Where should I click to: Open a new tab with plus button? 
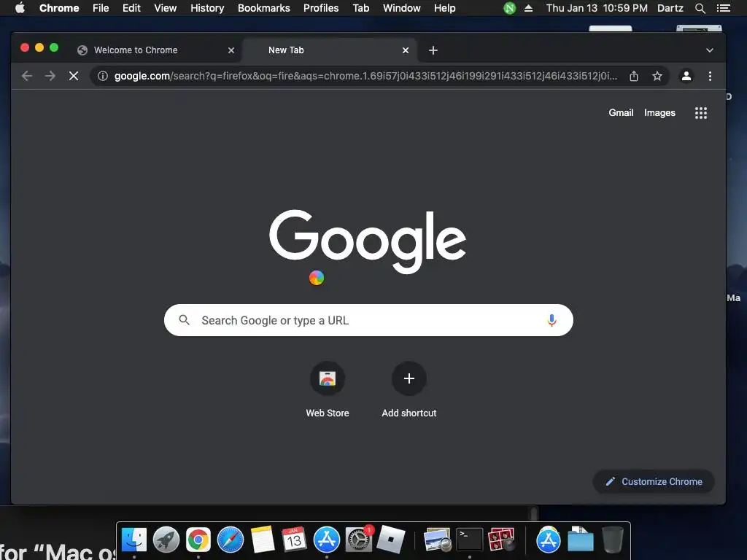pos(433,50)
